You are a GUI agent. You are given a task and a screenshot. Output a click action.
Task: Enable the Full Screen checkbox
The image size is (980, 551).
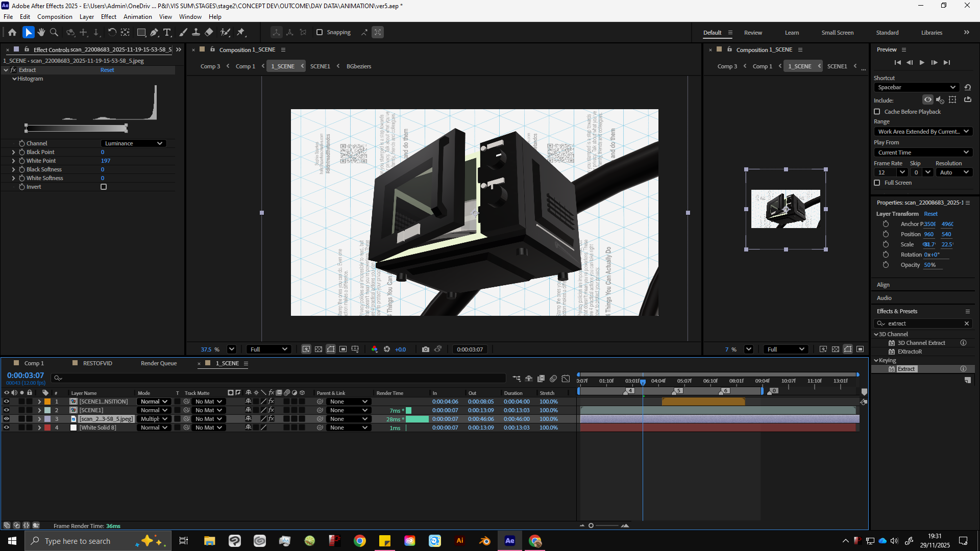click(877, 183)
